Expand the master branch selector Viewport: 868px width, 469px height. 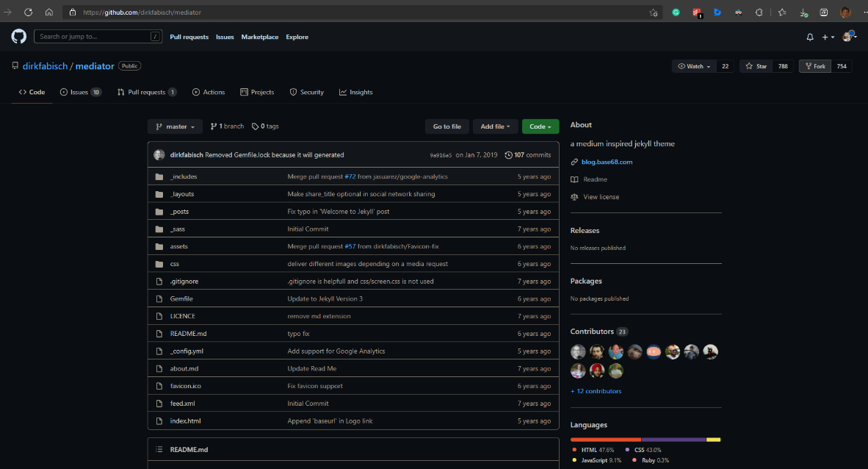(175, 126)
